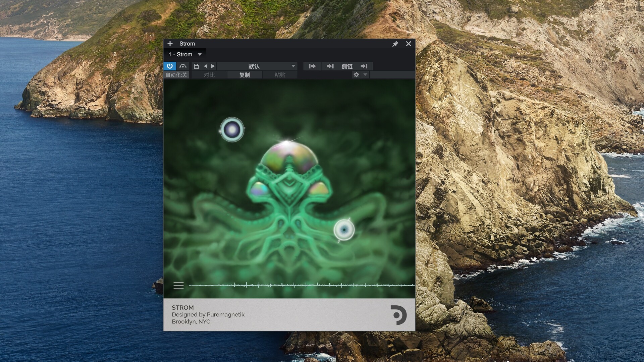The height and width of the screenshot is (362, 644).
Task: Expand the dropdown arrow beside the gear
Action: coord(365,75)
